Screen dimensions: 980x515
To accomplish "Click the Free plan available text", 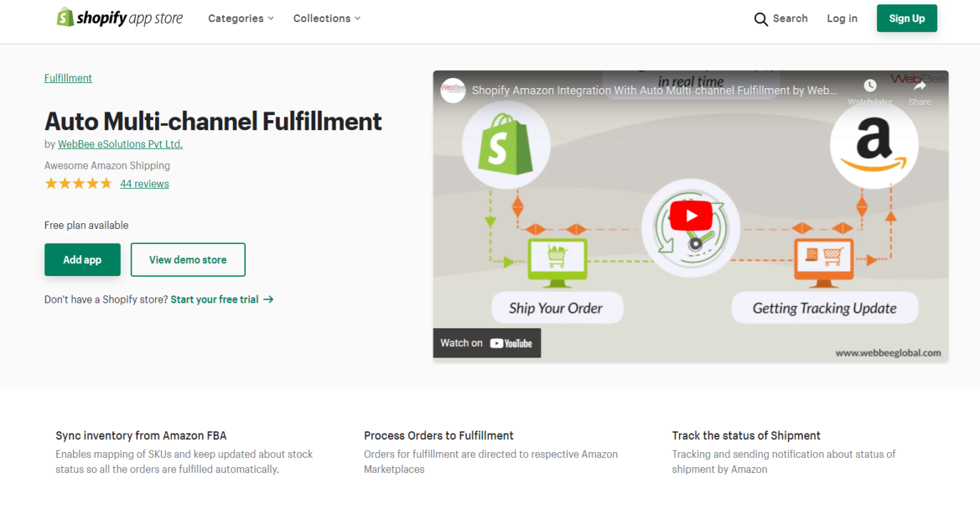I will [x=86, y=225].
